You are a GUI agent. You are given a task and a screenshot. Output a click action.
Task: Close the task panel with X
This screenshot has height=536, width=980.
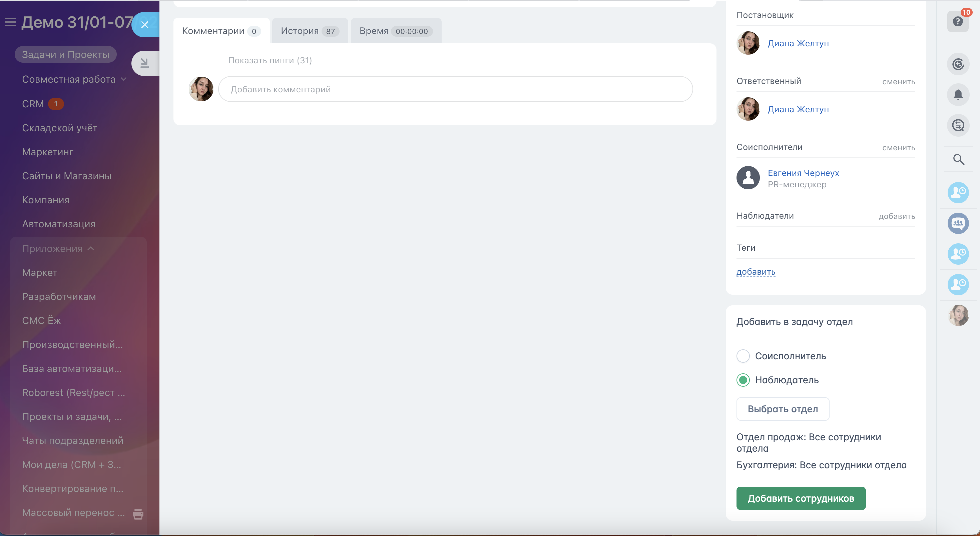click(x=144, y=25)
